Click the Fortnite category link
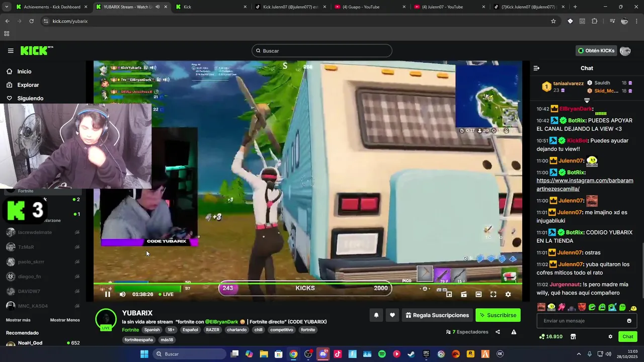This screenshot has width=644, height=362. coord(130,330)
